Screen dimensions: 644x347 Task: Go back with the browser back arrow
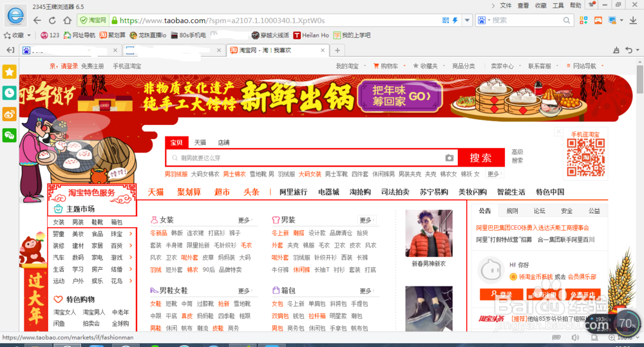37,20
